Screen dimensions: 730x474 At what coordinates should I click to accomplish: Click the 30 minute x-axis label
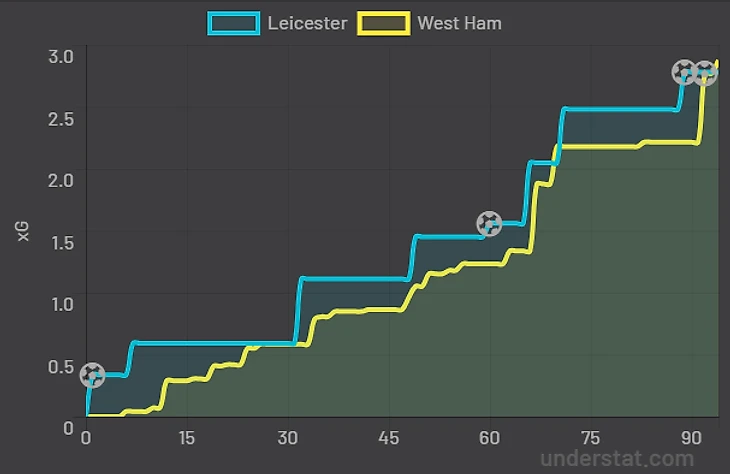point(287,438)
